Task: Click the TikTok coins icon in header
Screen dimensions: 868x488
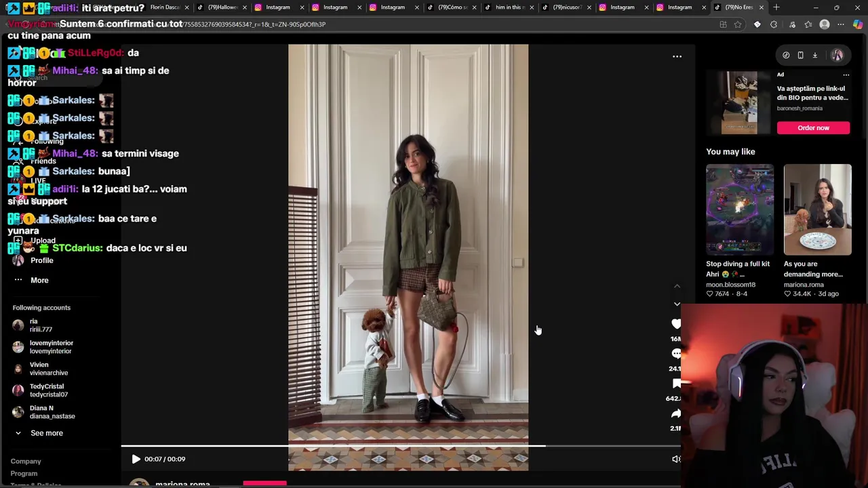Action: point(786,56)
